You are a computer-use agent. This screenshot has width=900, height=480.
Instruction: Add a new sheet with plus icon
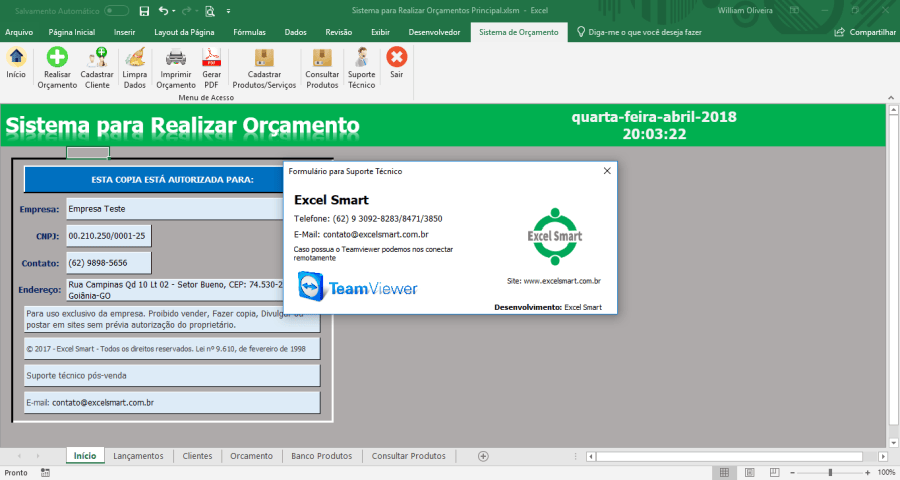click(x=483, y=456)
